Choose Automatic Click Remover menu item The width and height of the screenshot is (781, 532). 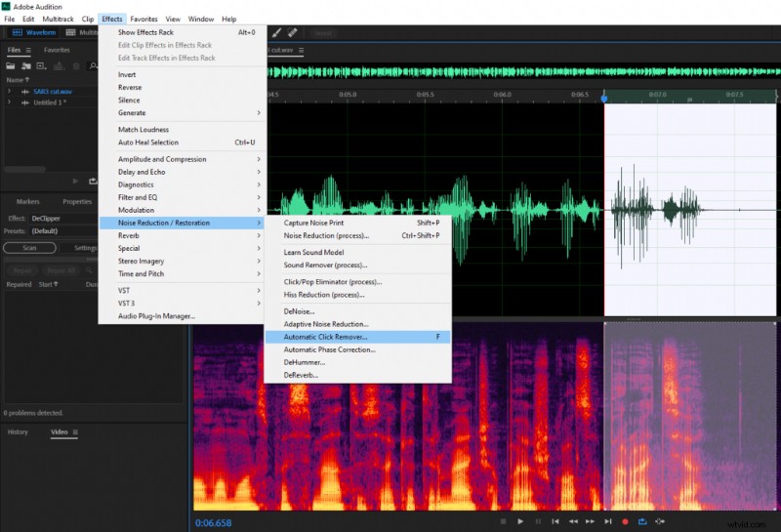tap(358, 337)
